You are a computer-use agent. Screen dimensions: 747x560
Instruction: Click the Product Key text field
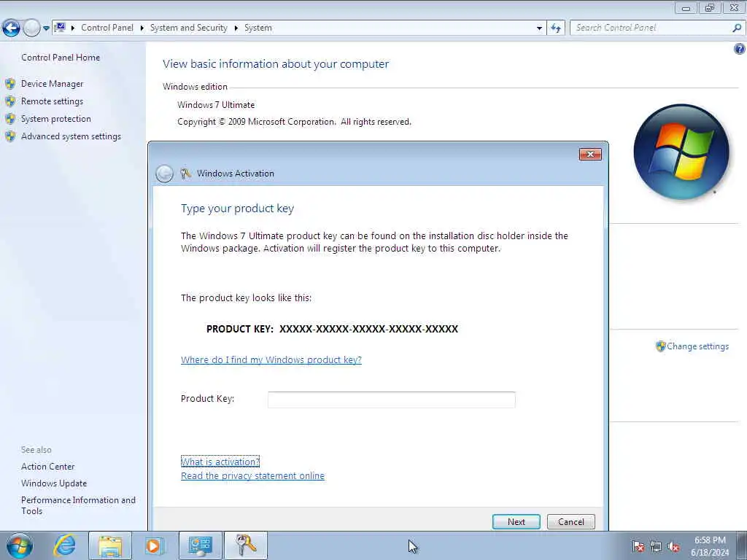(x=391, y=400)
